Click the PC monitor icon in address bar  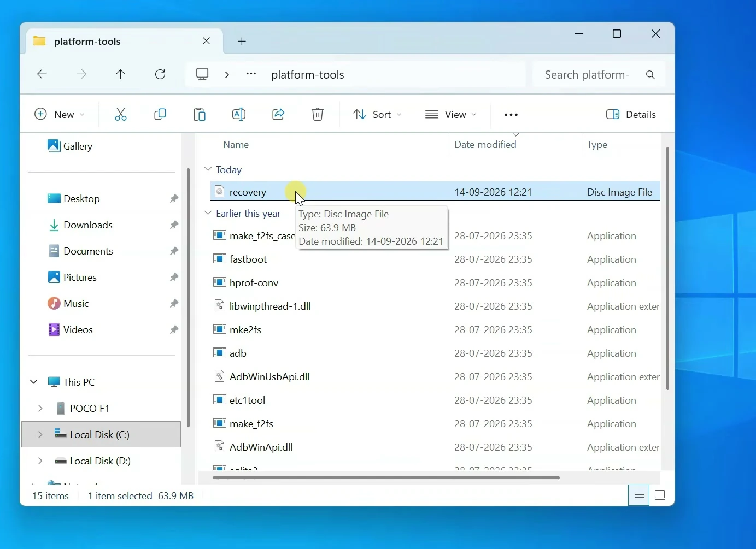click(x=202, y=74)
